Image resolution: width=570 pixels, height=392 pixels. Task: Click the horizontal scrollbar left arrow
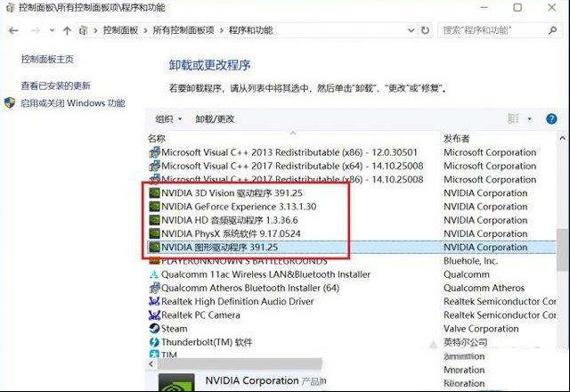[x=151, y=363]
